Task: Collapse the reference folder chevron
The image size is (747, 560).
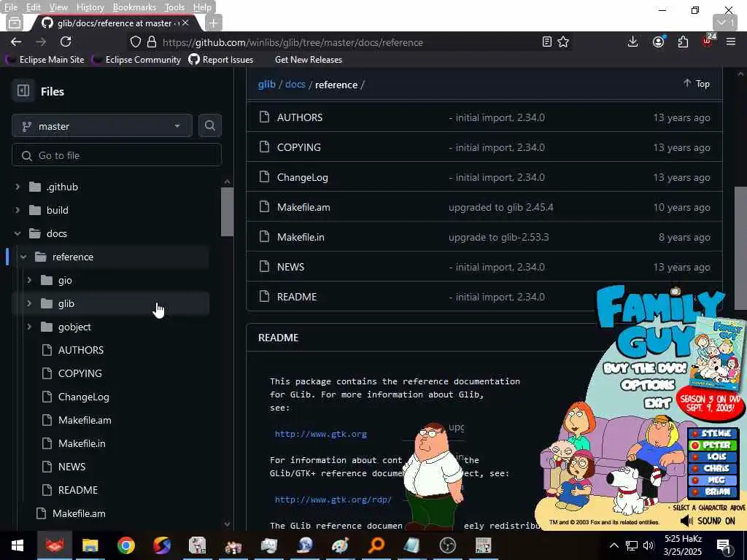Action: coord(23,257)
